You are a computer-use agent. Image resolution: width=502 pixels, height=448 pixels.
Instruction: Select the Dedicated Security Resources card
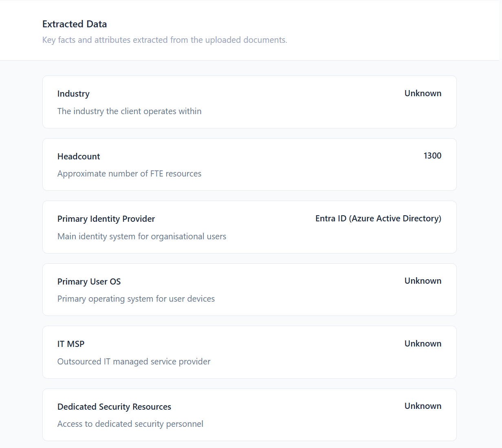tap(249, 415)
